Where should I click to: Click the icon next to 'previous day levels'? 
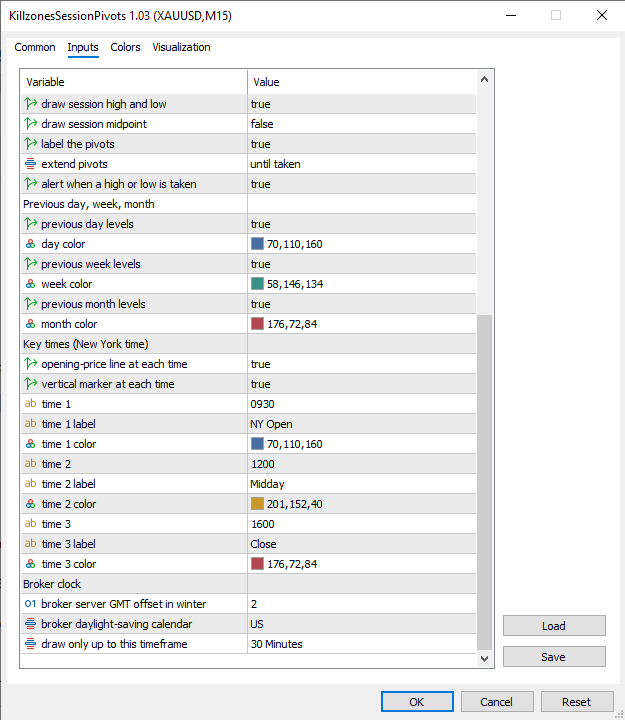point(31,224)
